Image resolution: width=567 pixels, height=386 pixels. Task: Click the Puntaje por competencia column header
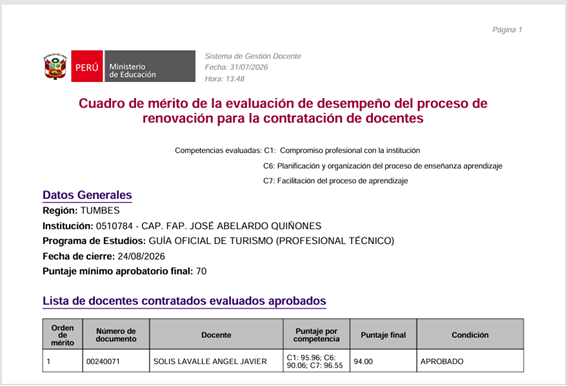pos(316,335)
